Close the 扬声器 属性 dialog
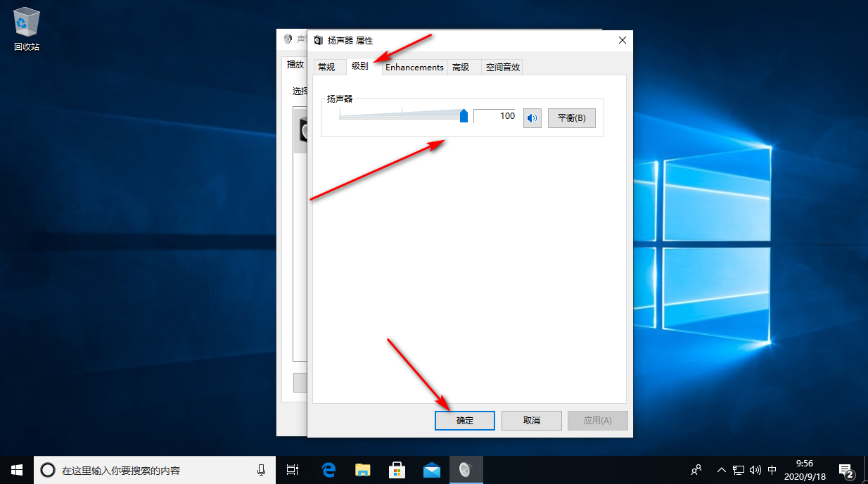The height and width of the screenshot is (484, 868). tap(622, 41)
